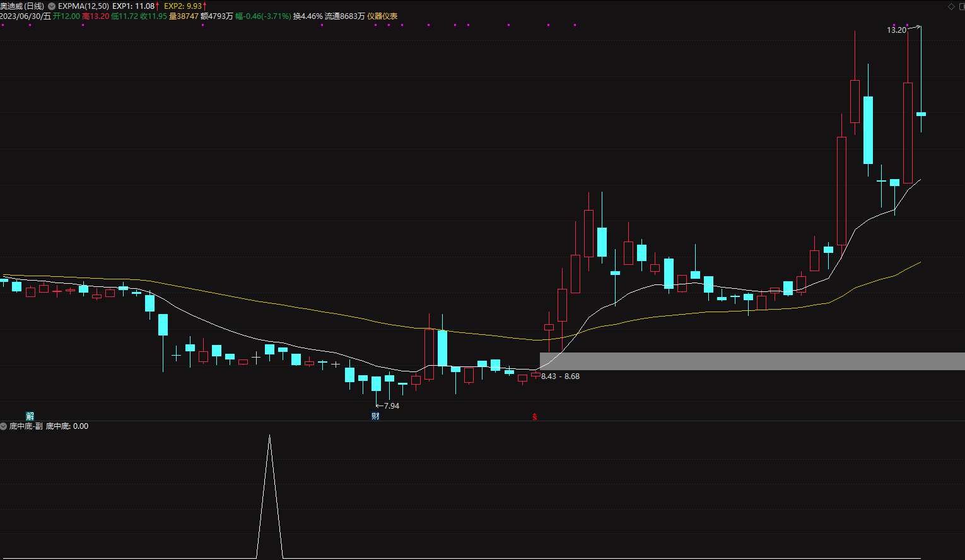Click the red S marker below the chart
This screenshot has width=965, height=560.
pyautogui.click(x=535, y=416)
